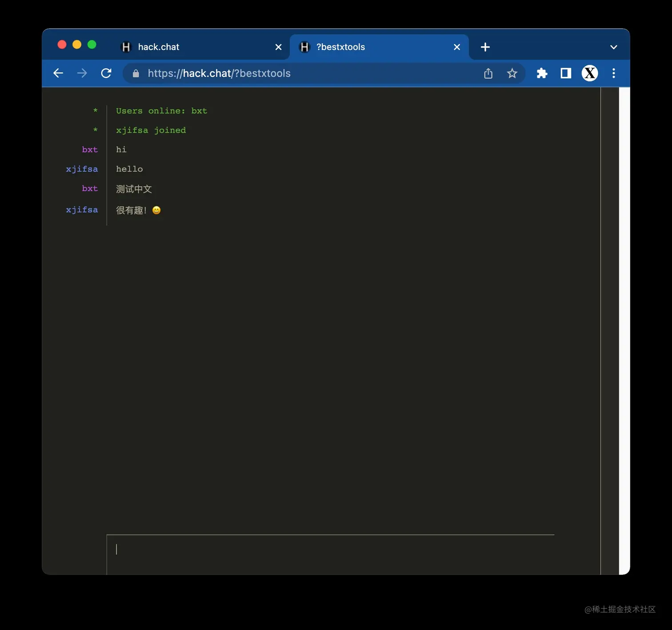Click the '测试中文' message

coord(134,189)
